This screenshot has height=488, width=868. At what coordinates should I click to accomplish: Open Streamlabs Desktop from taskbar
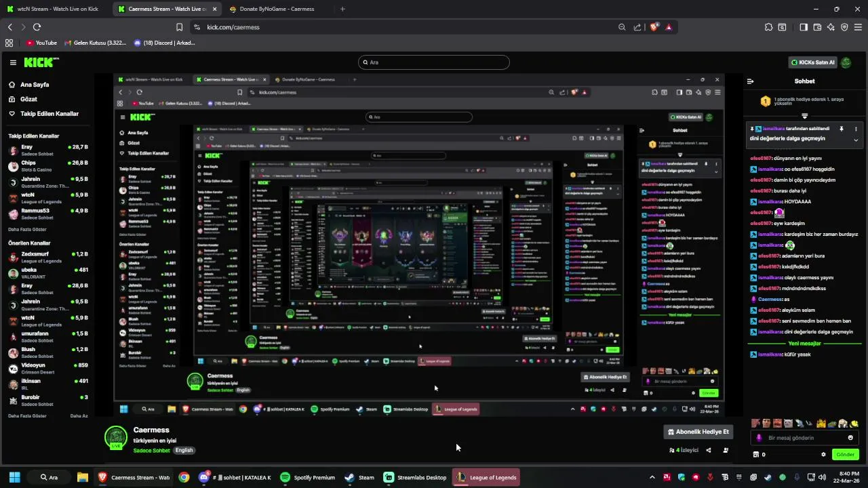click(415, 477)
